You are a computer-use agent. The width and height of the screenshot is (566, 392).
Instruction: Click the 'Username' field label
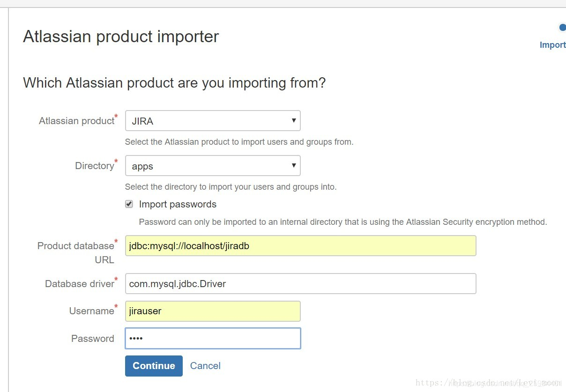click(92, 311)
